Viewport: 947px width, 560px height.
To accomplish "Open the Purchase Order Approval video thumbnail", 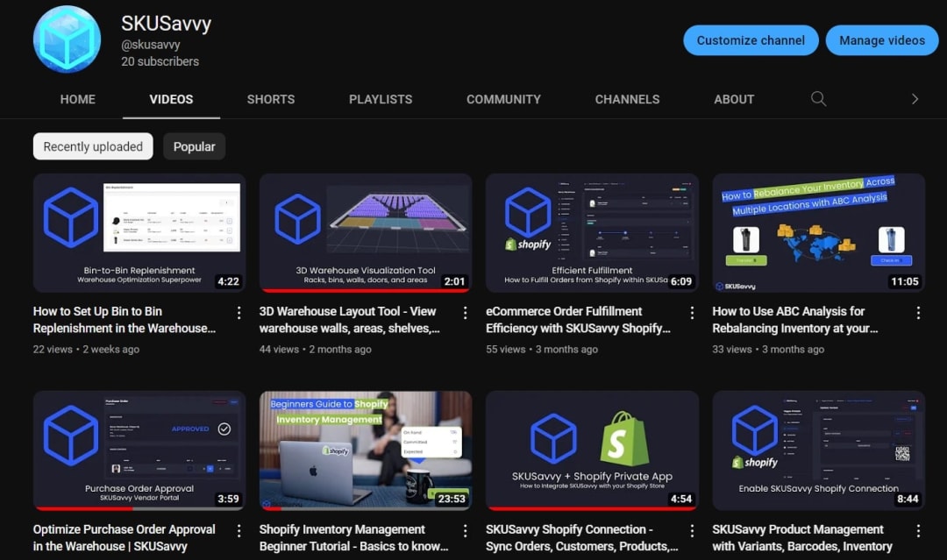I will [139, 450].
